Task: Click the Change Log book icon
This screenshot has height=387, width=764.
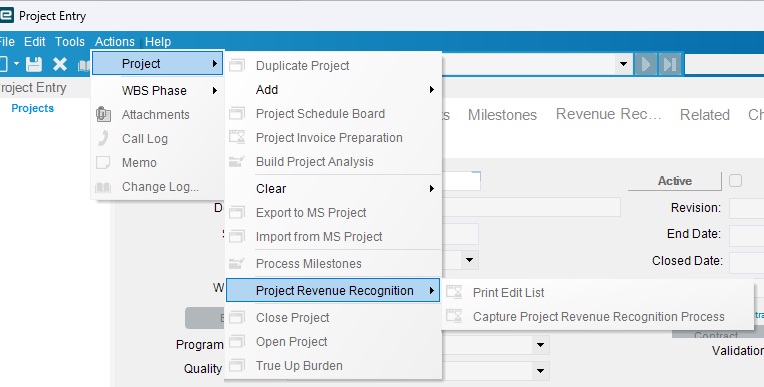Action: tap(103, 187)
